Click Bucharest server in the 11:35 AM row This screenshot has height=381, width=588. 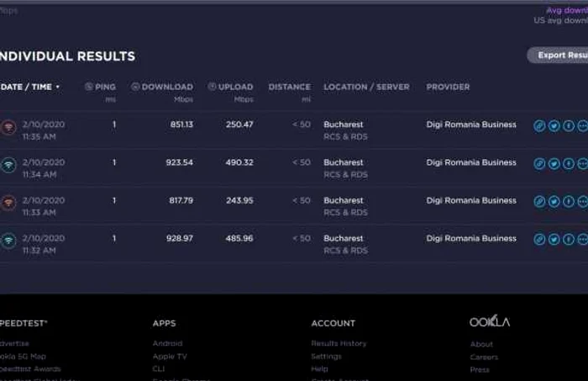pos(343,124)
